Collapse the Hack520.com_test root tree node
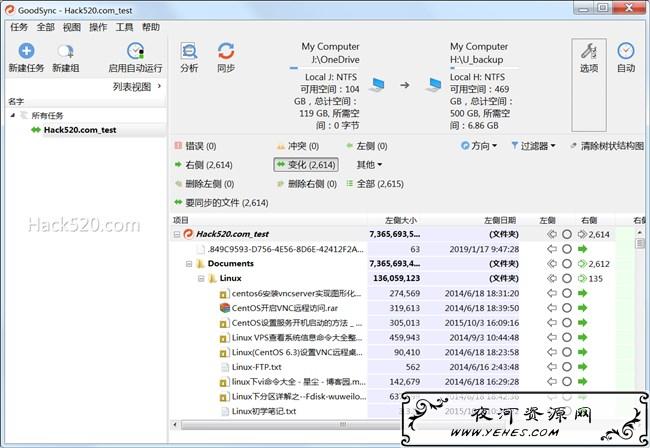650x448 pixels. click(177, 235)
